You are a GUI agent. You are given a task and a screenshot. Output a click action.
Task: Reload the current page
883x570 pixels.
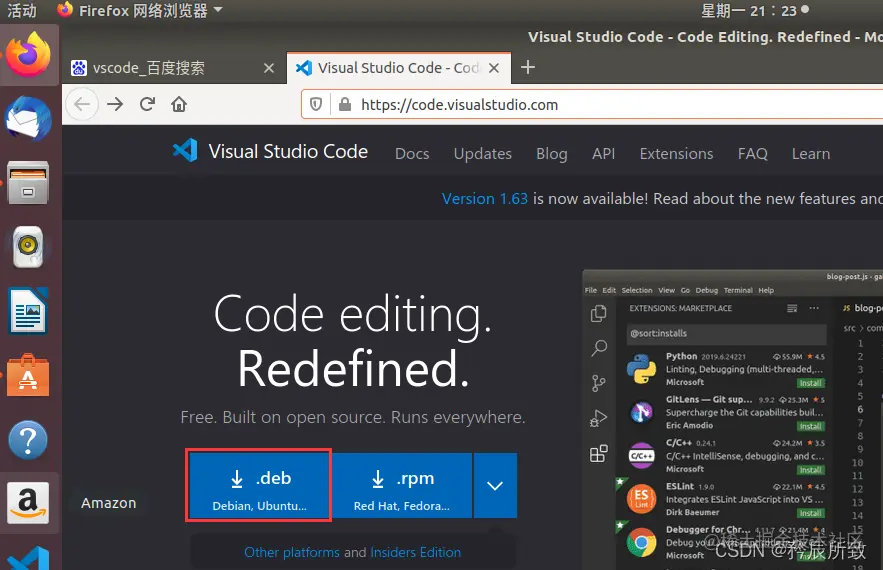(148, 104)
